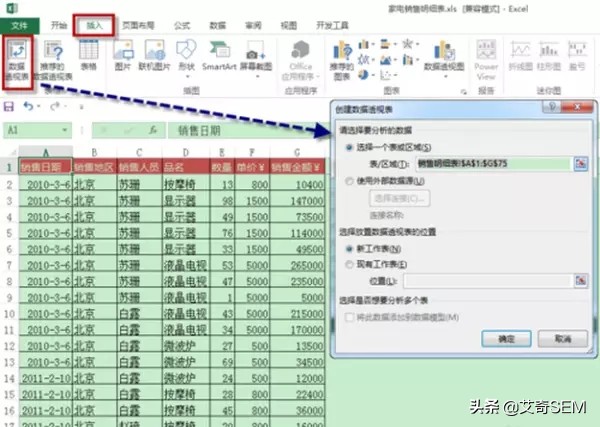This screenshot has height=427, width=600.
Task: Click range selector icon beside Location field
Action: pos(581,281)
